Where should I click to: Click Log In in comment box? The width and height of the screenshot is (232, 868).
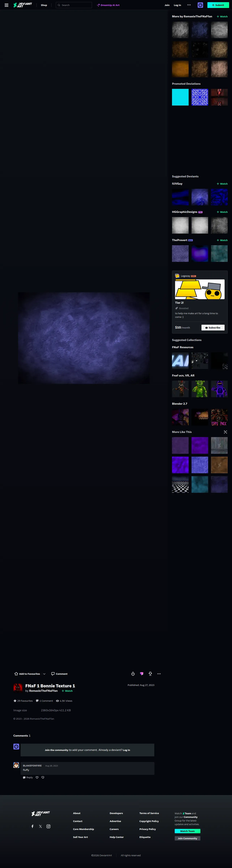click(x=126, y=750)
